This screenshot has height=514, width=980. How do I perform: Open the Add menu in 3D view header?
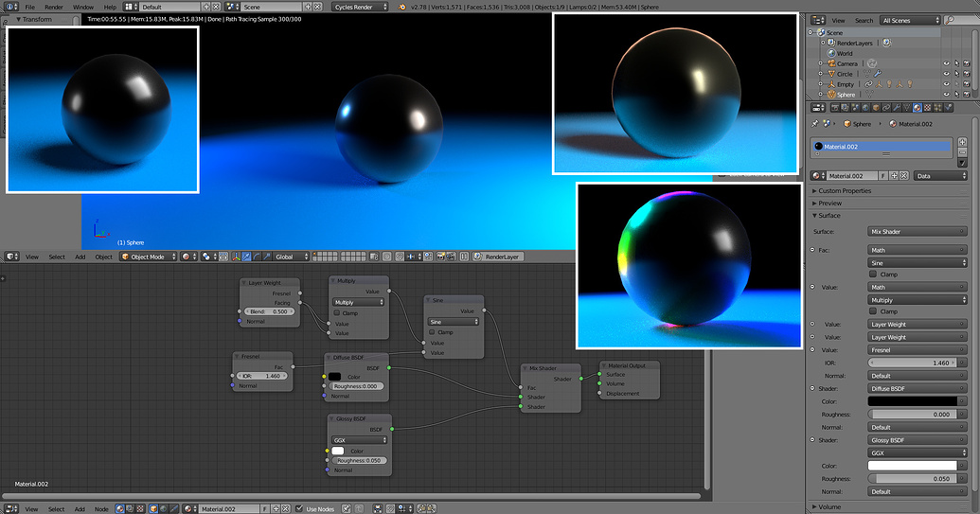[80, 257]
